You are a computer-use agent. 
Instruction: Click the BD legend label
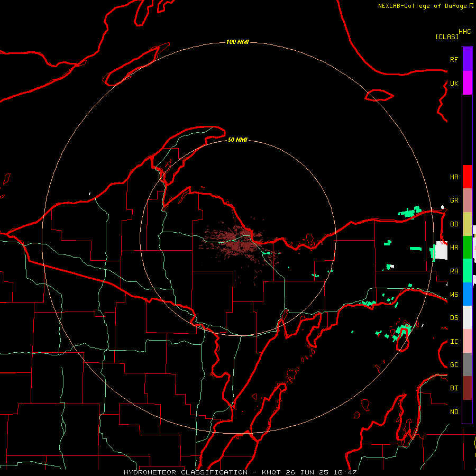(454, 224)
